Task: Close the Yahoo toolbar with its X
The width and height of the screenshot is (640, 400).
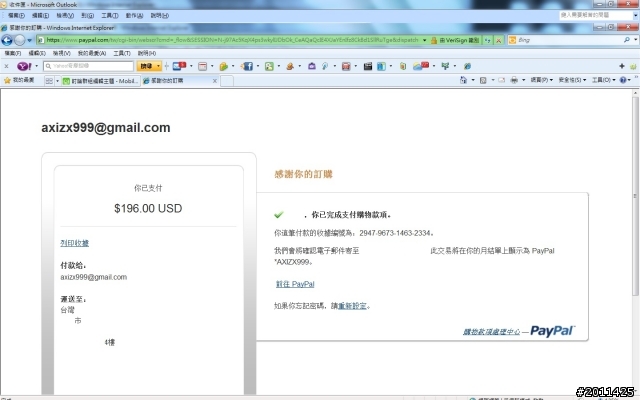Action: pyautogui.click(x=6, y=66)
